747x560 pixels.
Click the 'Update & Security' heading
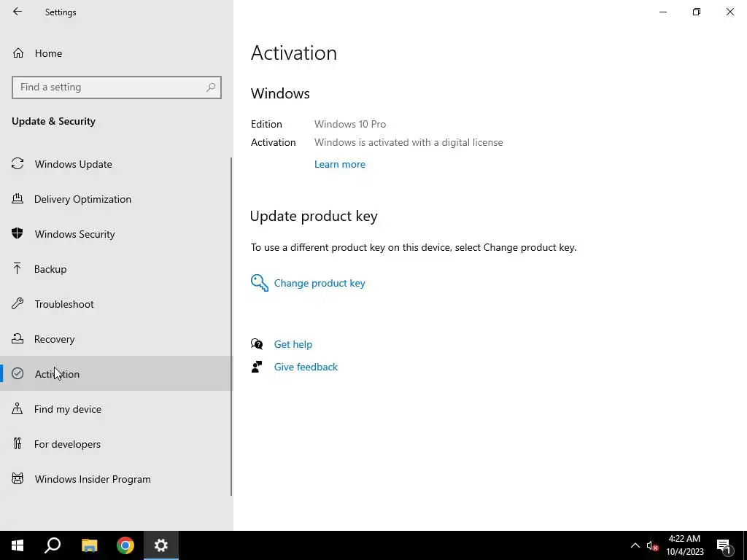coord(53,121)
